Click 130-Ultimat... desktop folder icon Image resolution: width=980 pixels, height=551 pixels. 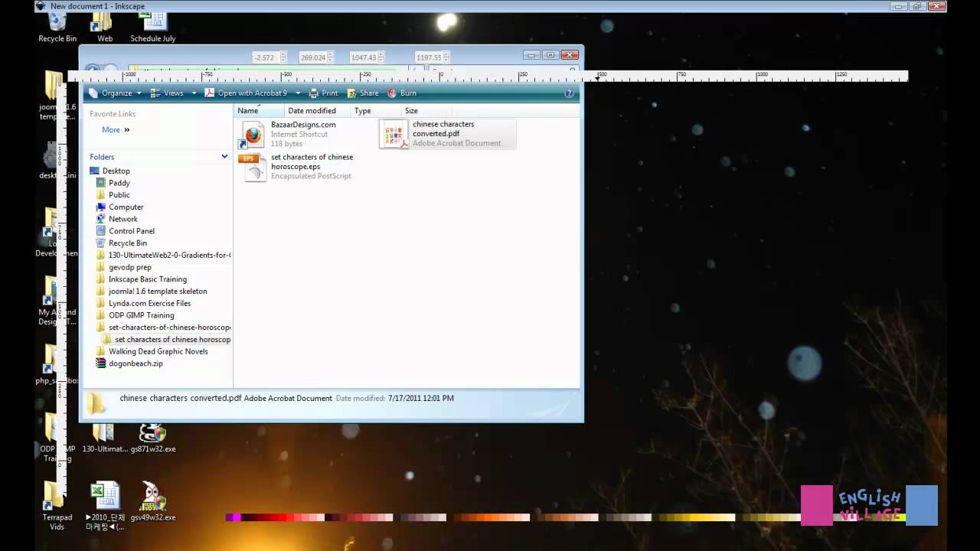point(105,439)
